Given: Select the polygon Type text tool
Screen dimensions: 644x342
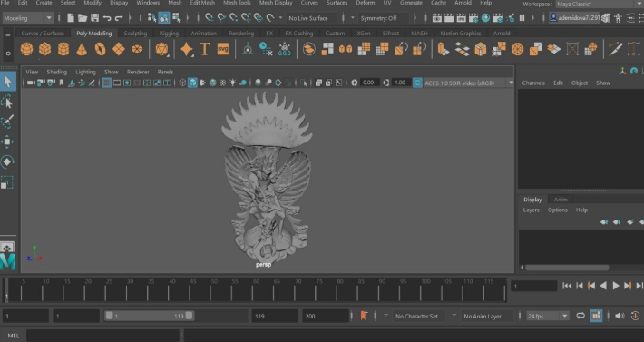Looking at the screenshot, I should coord(204,49).
